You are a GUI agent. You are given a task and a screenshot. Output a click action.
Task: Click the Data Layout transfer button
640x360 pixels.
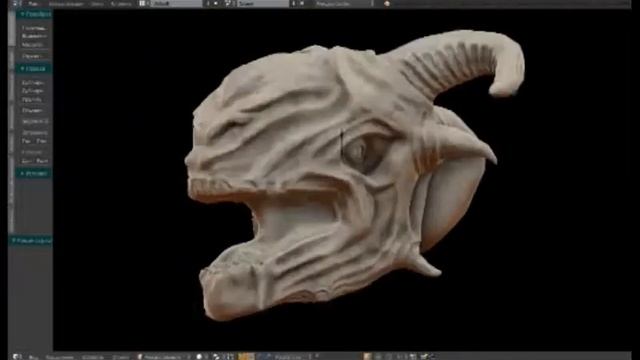click(42, 161)
